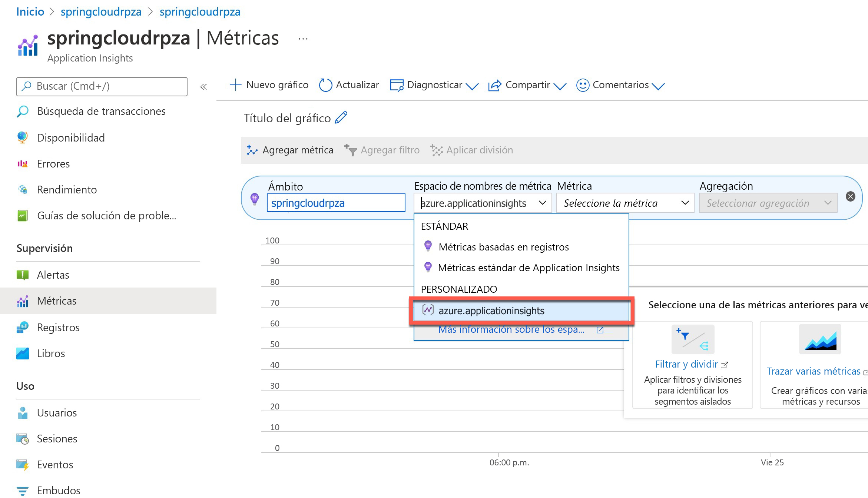This screenshot has height=498, width=868.
Task: Click the Agregar métrica button
Action: pos(290,150)
